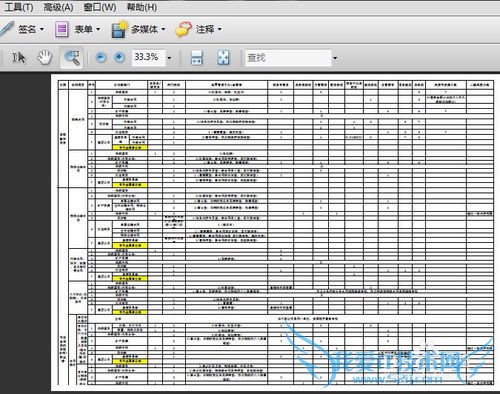Select the Marquee Zoom tool
This screenshot has width=500, height=394.
tap(72, 58)
